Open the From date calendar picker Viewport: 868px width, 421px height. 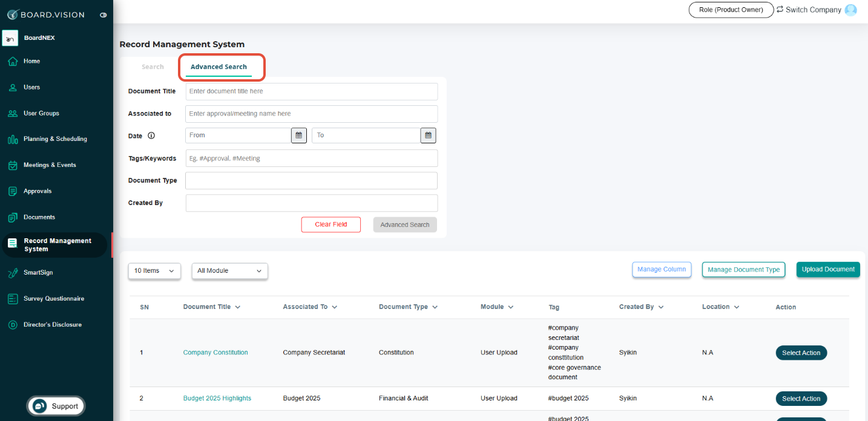tap(299, 135)
